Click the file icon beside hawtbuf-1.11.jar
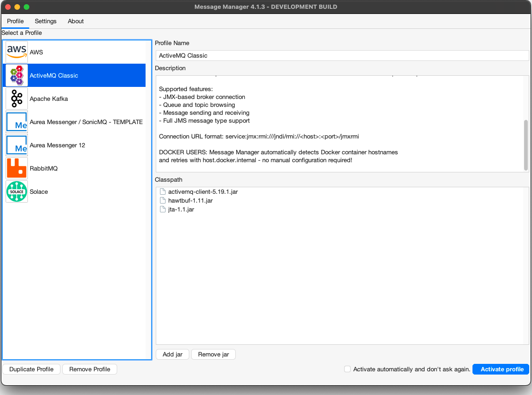This screenshot has width=532, height=395. [x=163, y=200]
